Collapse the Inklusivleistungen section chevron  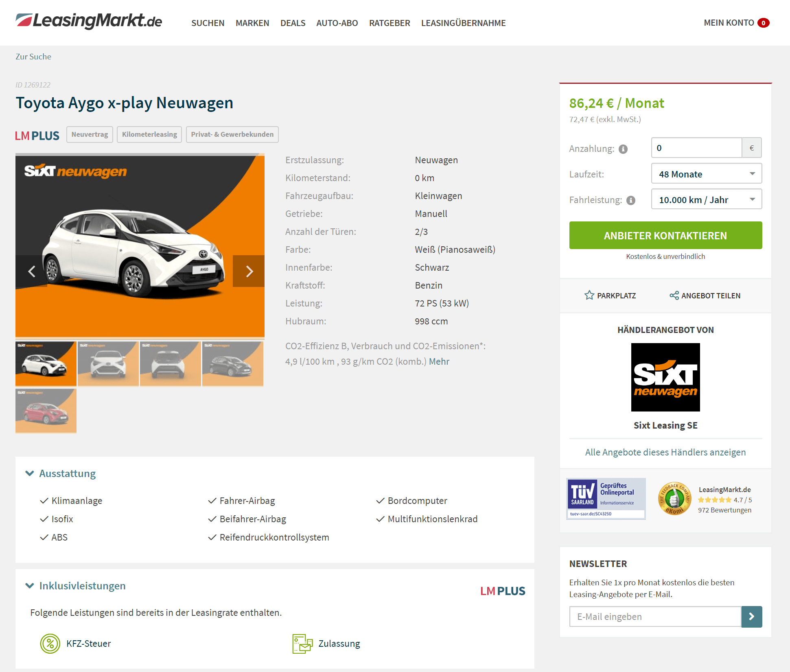pos(30,586)
